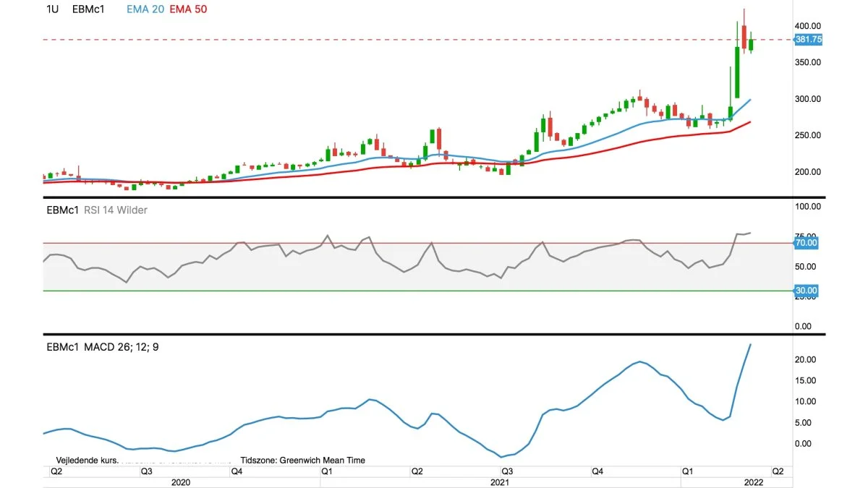Click the 200.00 label on price axis
Image resolution: width=868 pixels, height=488 pixels.
click(x=807, y=172)
